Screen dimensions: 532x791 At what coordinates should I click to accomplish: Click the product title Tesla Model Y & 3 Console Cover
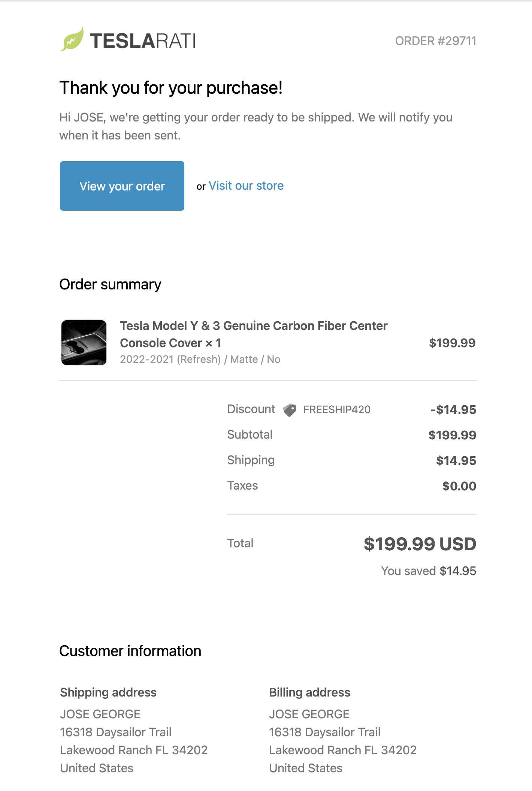[x=254, y=334]
